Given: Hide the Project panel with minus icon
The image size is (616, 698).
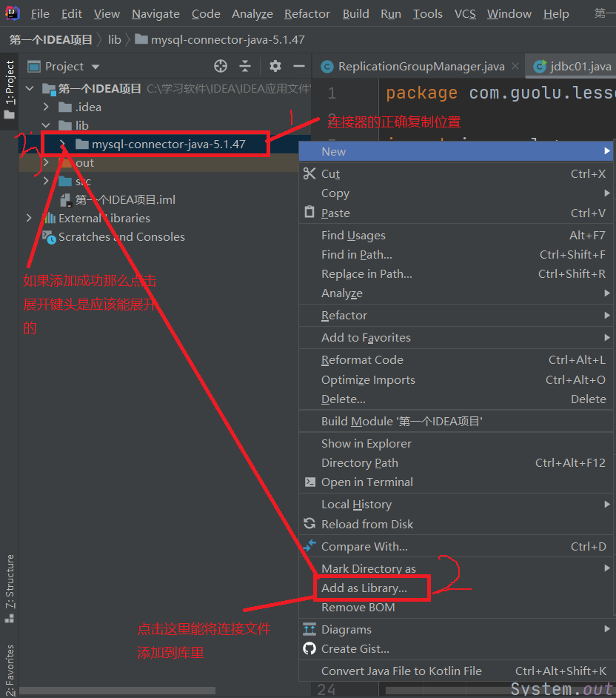Looking at the screenshot, I should 299,67.
